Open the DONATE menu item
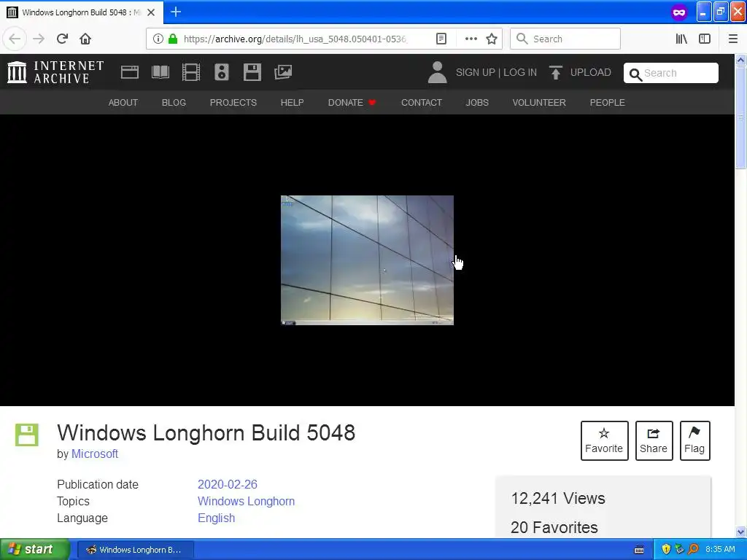This screenshot has height=560, width=747. point(352,102)
